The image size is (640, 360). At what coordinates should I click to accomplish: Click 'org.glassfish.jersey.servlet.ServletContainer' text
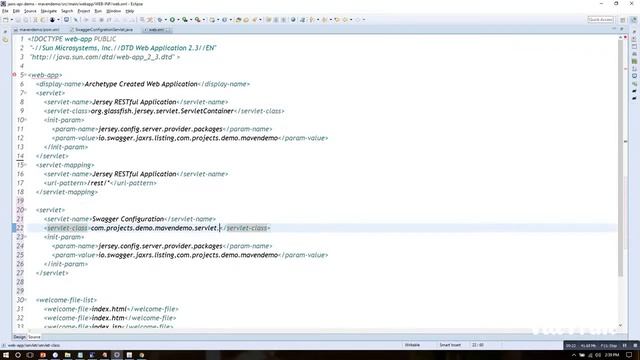click(162, 111)
